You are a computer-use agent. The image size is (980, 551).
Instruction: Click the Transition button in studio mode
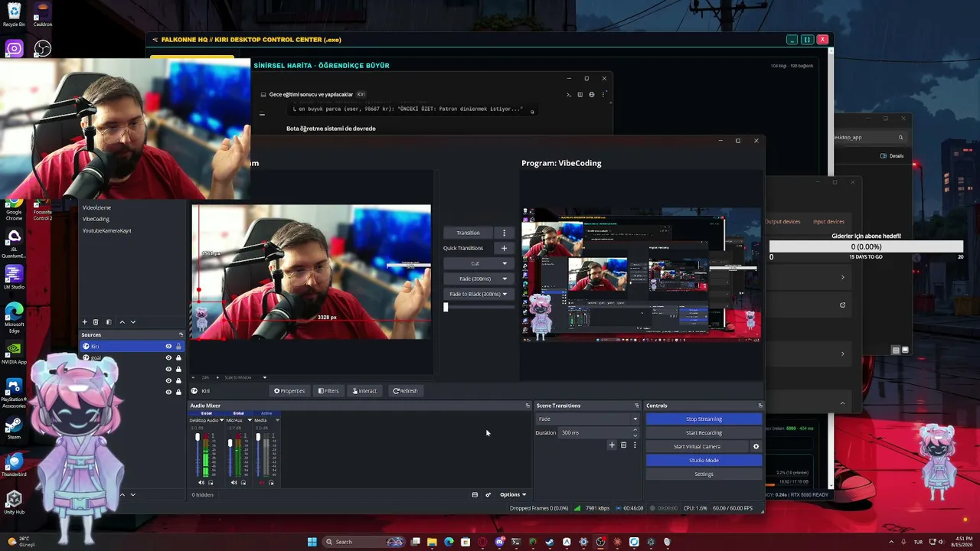[x=468, y=233]
